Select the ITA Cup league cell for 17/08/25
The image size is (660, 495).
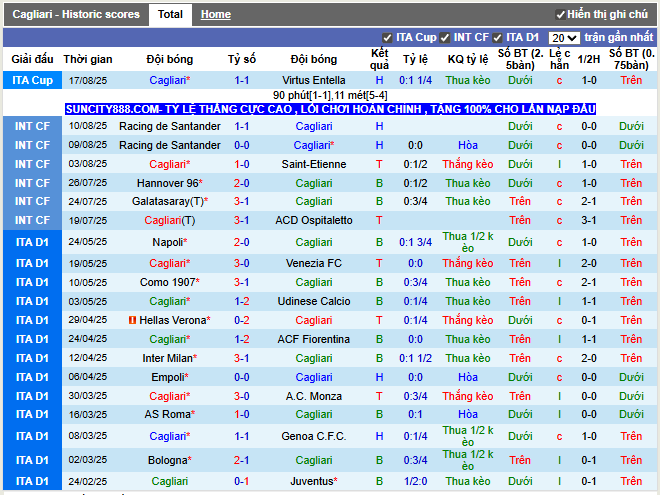tap(32, 80)
